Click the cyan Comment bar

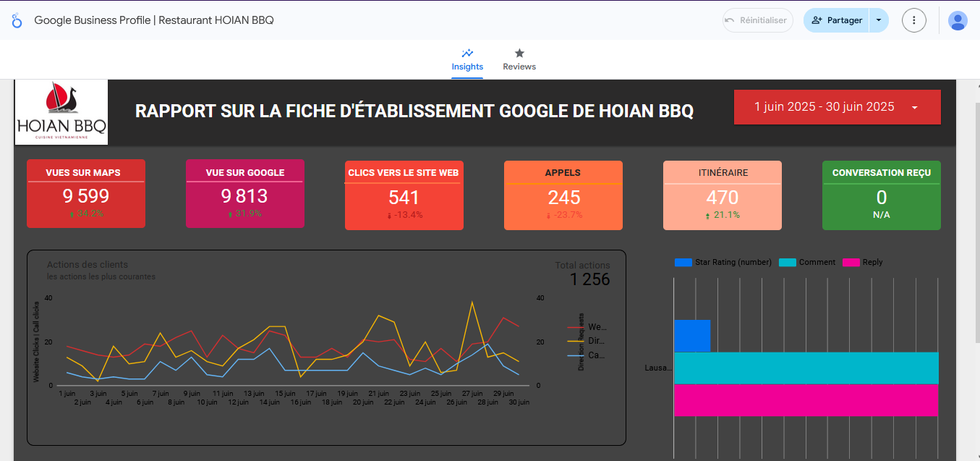click(806, 368)
